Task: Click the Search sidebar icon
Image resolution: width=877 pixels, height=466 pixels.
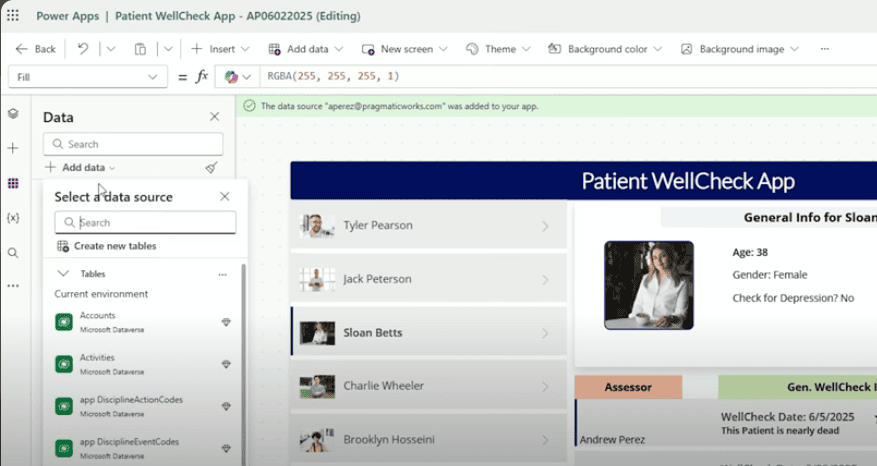Action: (13, 253)
